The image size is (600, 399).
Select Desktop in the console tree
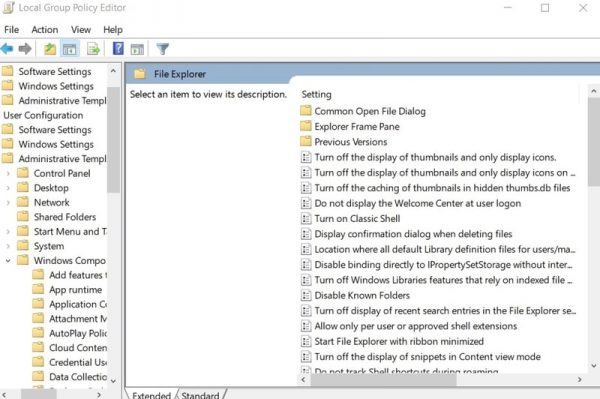[51, 188]
